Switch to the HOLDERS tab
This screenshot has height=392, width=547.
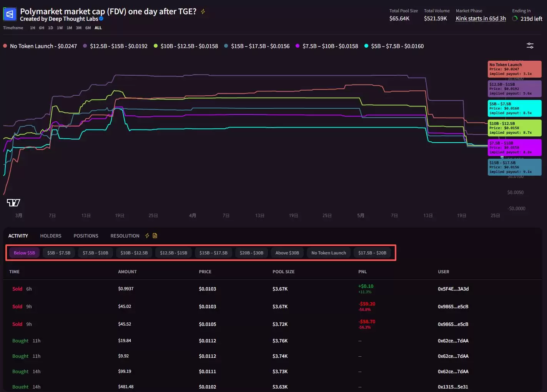click(x=51, y=236)
